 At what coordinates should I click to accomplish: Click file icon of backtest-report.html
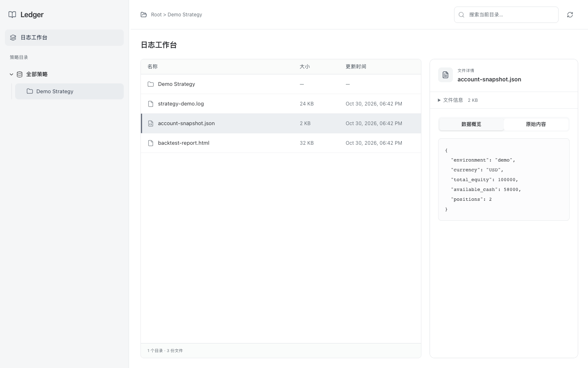click(x=151, y=143)
